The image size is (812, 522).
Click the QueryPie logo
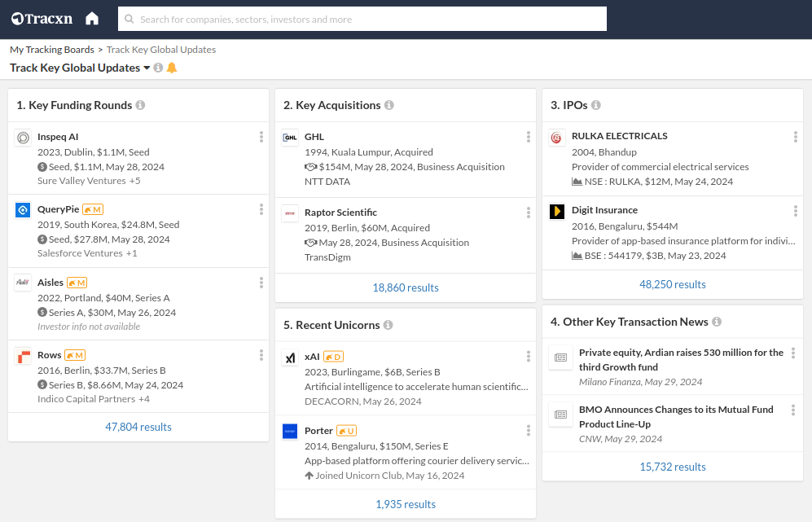pyautogui.click(x=23, y=210)
